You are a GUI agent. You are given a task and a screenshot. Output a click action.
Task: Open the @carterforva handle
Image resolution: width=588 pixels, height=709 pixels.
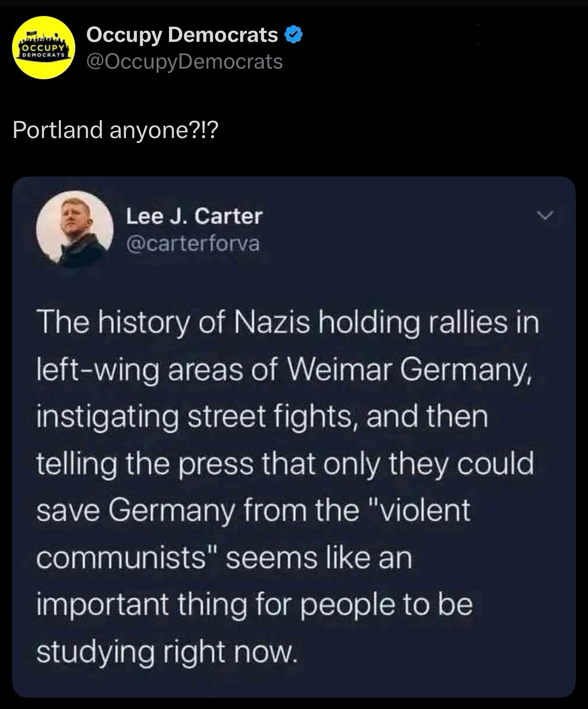click(192, 244)
